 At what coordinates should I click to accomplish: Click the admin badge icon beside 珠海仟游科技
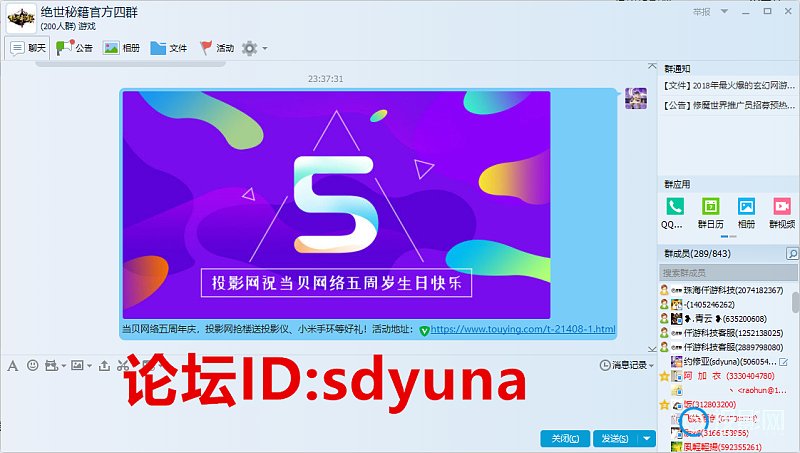(x=664, y=290)
